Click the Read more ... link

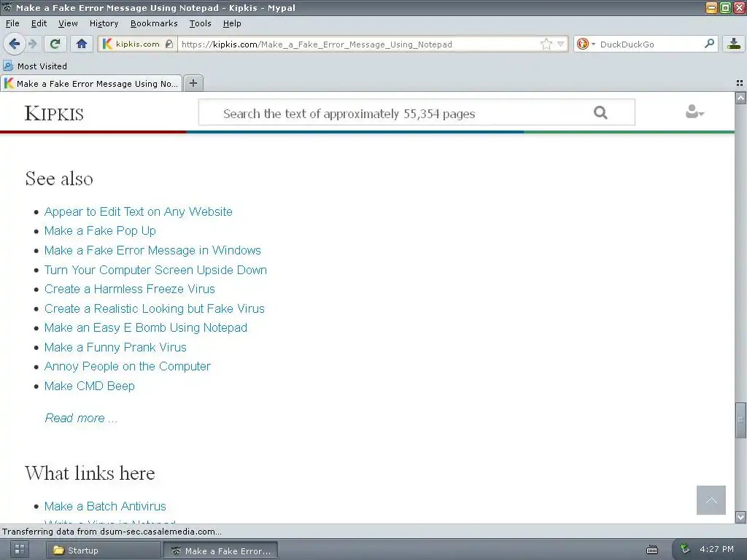tap(80, 418)
